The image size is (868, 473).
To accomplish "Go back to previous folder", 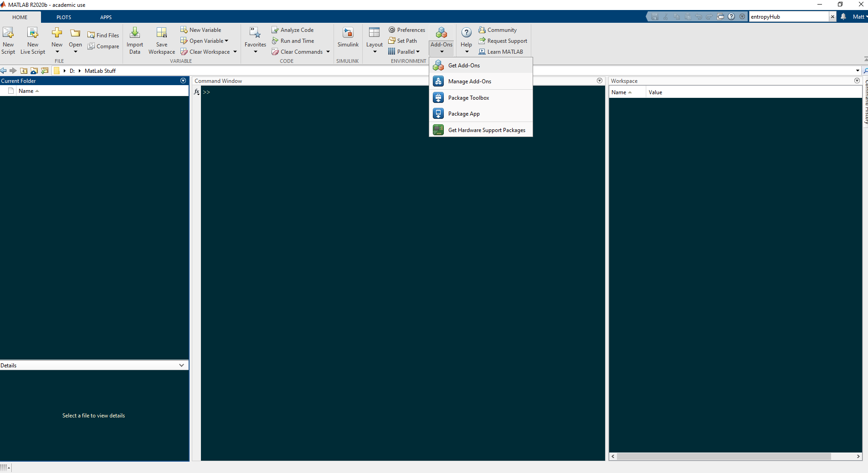I will pos(4,71).
